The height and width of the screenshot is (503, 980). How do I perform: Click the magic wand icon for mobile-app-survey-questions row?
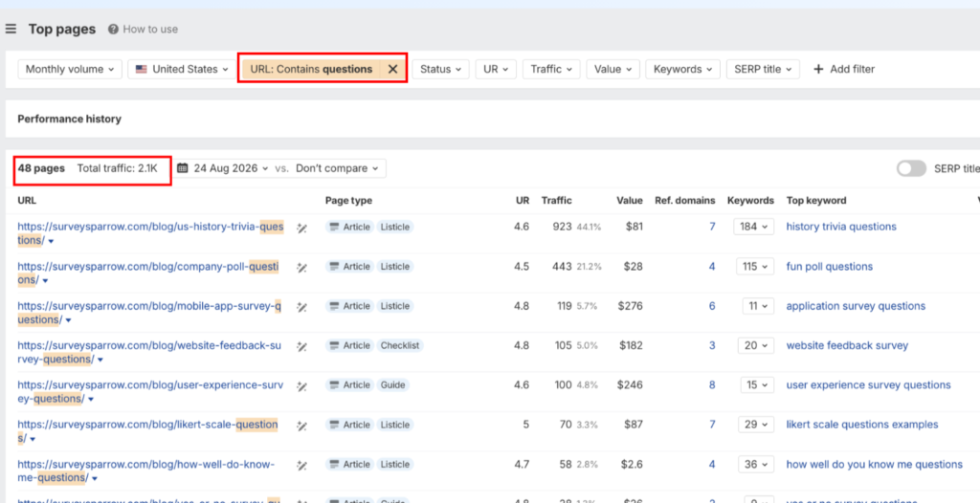pos(301,307)
